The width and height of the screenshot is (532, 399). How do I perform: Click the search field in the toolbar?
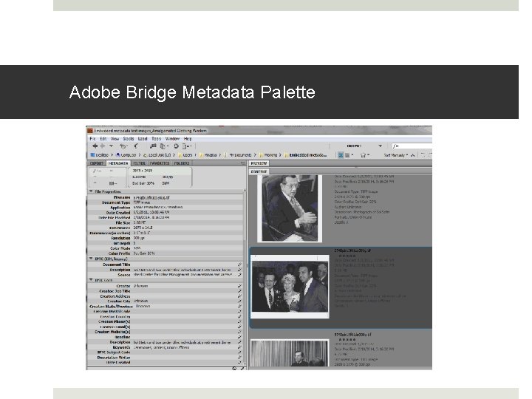coord(412,146)
